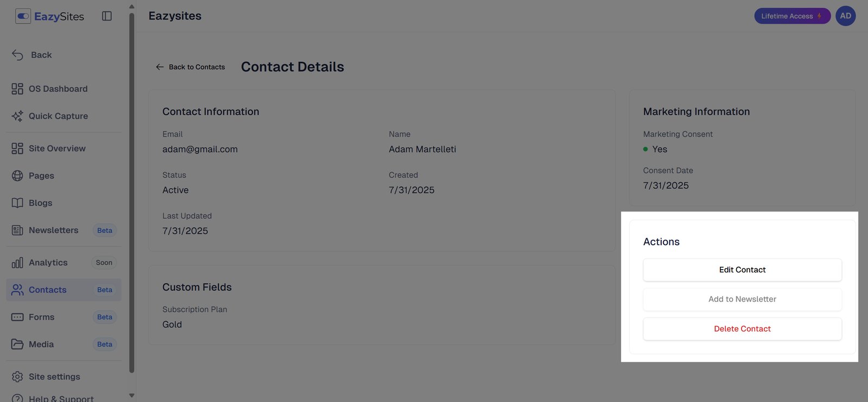Click the Pages globe icon

tap(17, 176)
